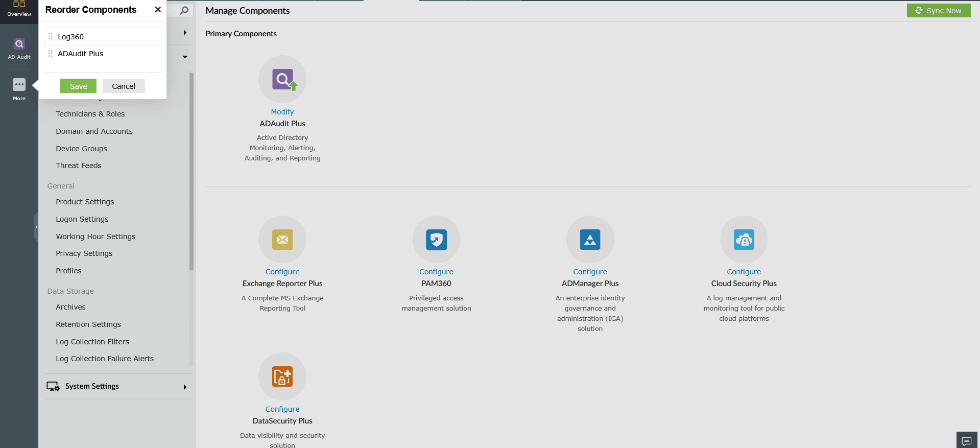Click the Exchange Reporter Plus title
The width and height of the screenshot is (980, 448).
(x=282, y=284)
